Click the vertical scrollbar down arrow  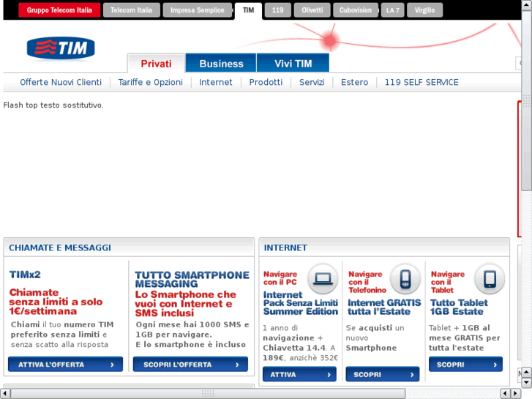point(527,382)
